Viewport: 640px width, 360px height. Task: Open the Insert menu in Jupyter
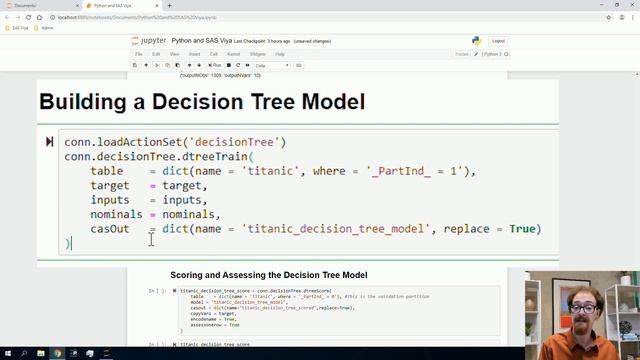[x=194, y=54]
